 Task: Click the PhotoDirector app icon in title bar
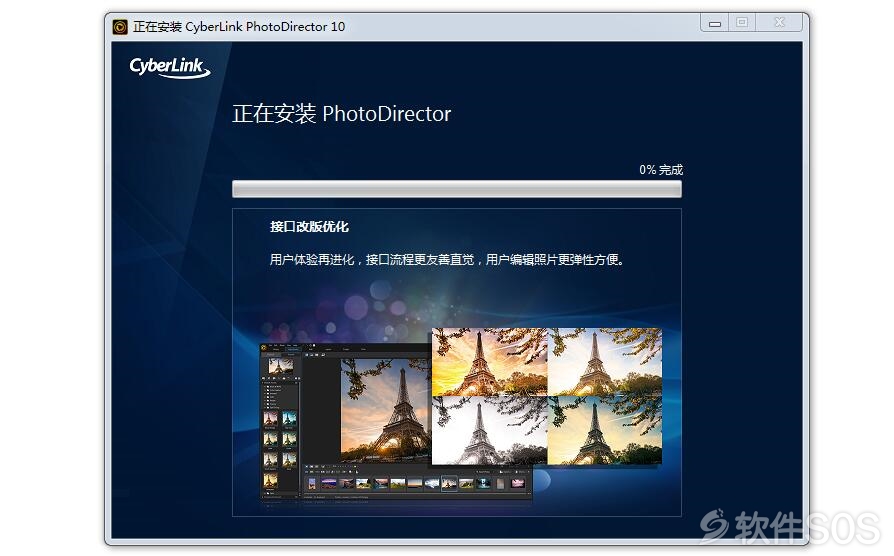click(120, 27)
